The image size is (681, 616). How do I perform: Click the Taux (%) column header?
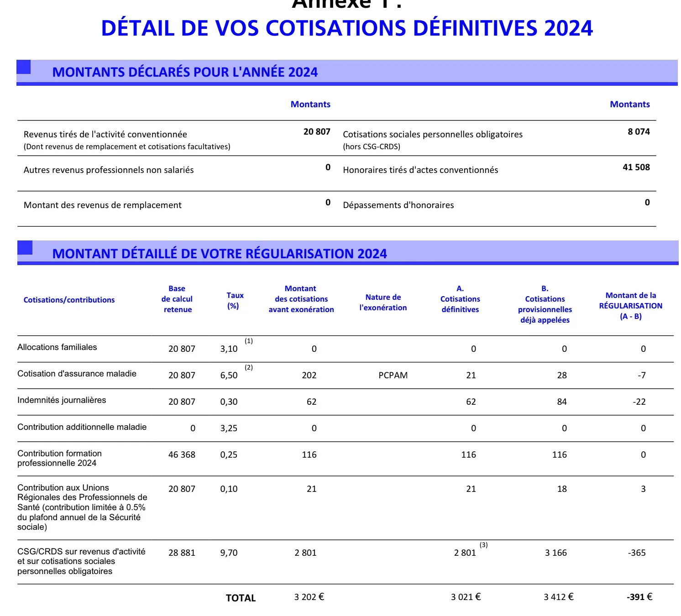click(235, 301)
